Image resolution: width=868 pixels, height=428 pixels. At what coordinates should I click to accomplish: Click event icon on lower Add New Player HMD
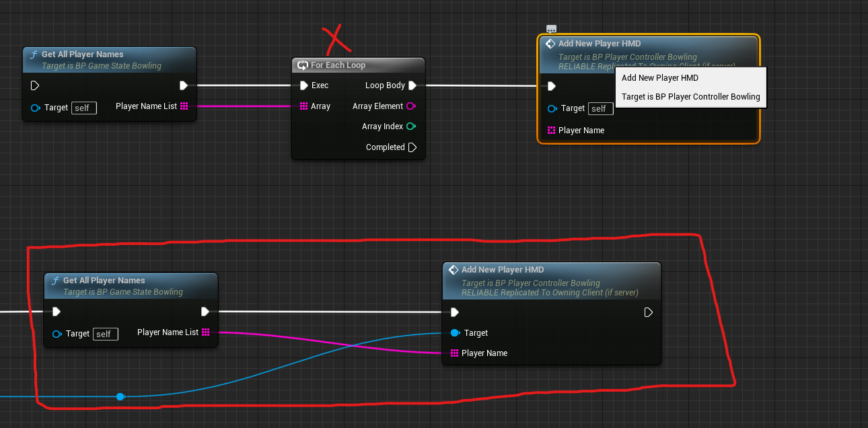coord(454,270)
